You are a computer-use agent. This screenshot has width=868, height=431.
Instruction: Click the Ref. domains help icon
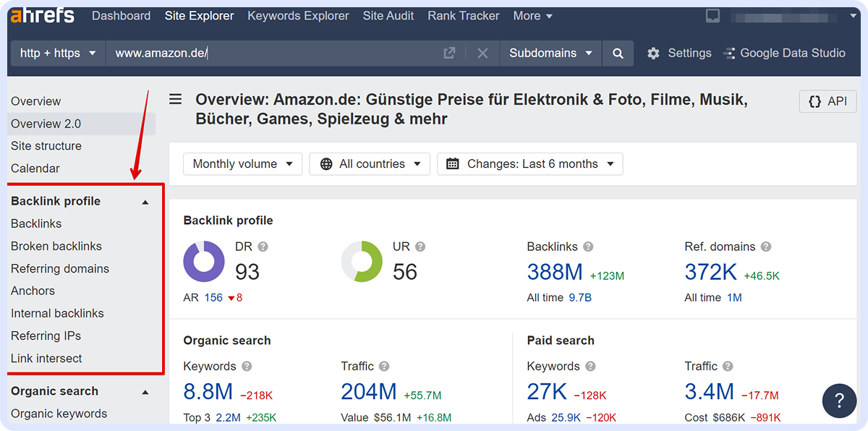pyautogui.click(x=766, y=247)
